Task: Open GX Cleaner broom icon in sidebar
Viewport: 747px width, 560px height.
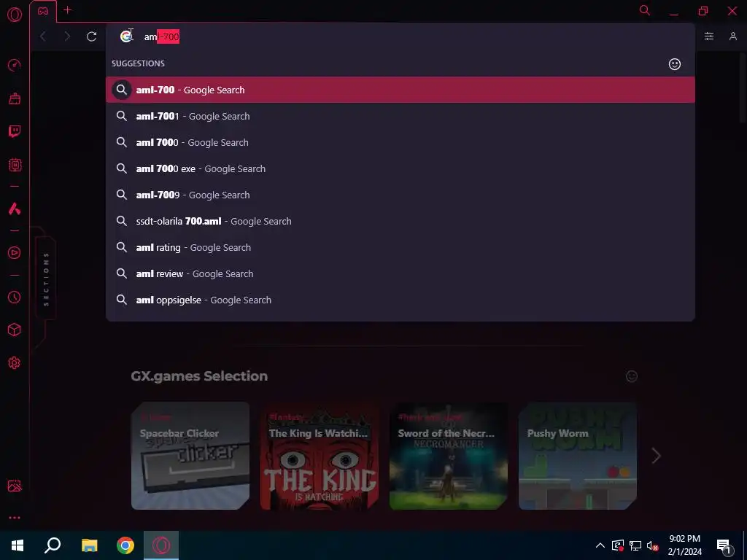Action: click(x=15, y=98)
